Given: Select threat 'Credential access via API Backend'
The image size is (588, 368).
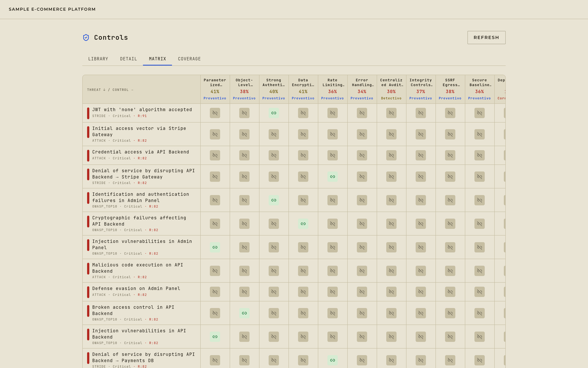Looking at the screenshot, I should (141, 155).
